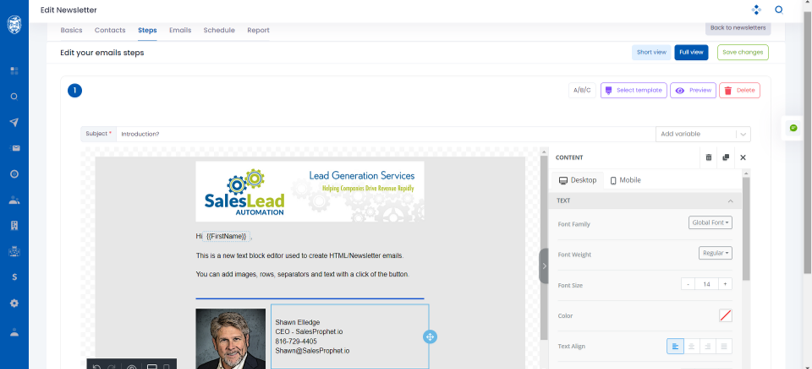The height and width of the screenshot is (369, 812).
Task: Open the building companies icon in sidebar
Action: pos(14,225)
